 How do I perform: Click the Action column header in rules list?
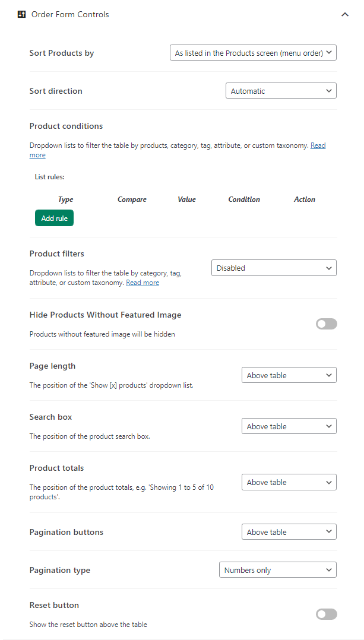[305, 199]
